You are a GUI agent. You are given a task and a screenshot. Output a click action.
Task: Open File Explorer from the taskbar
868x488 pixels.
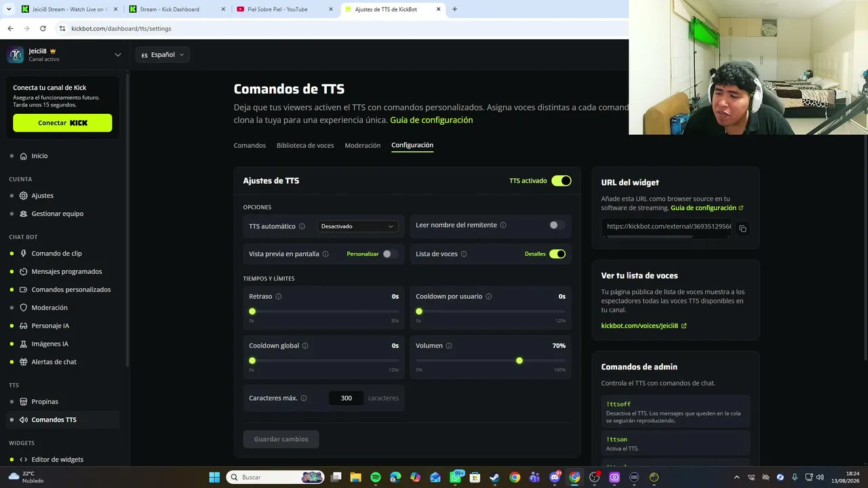click(355, 477)
